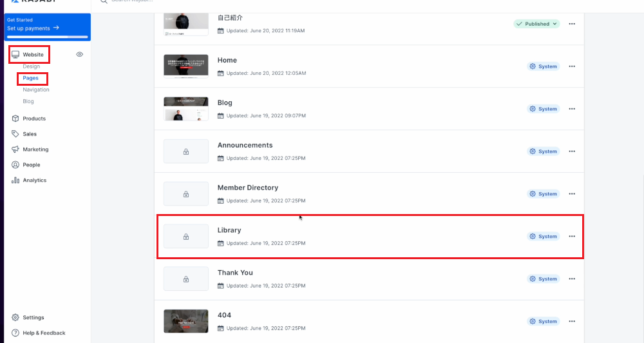Open Products from the sidebar box icon

15,119
